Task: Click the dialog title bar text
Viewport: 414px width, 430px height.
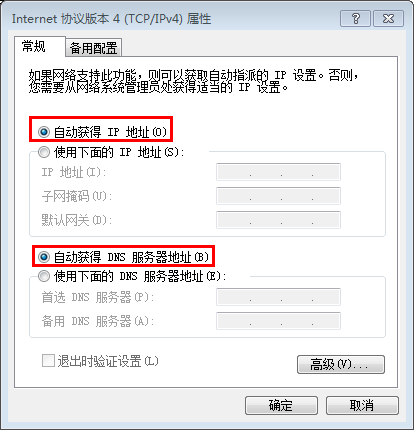Action: (112, 19)
